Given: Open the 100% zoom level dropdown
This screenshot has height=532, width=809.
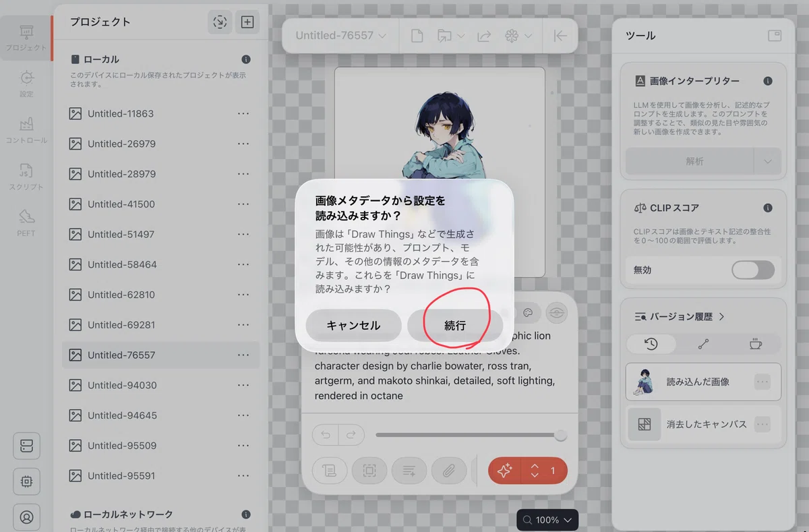Looking at the screenshot, I should [547, 520].
